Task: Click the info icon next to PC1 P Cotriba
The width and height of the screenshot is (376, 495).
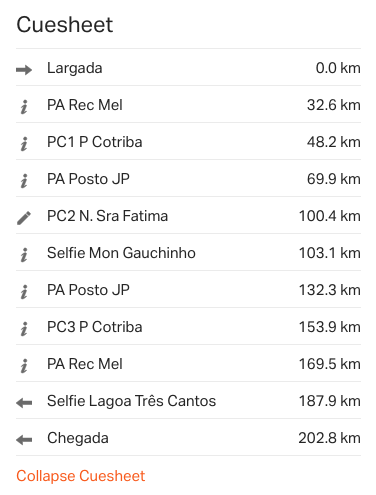Action: 24,144
